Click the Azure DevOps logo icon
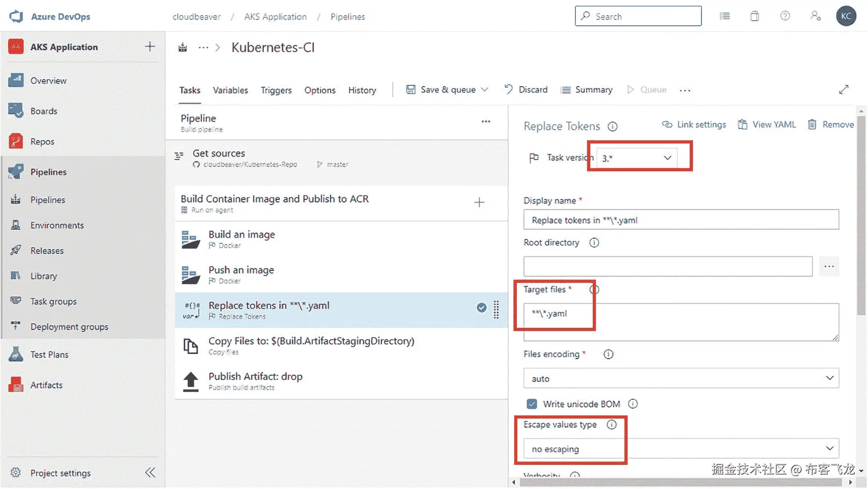 pyautogui.click(x=16, y=16)
